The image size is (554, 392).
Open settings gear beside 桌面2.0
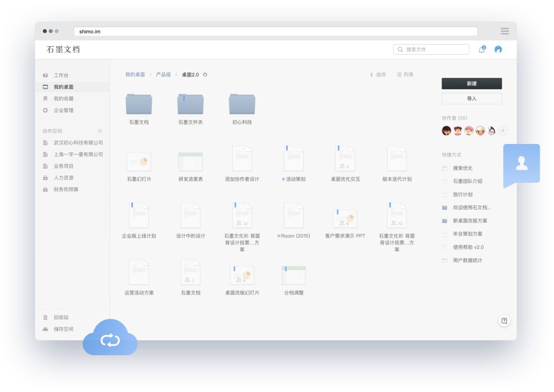click(x=205, y=74)
